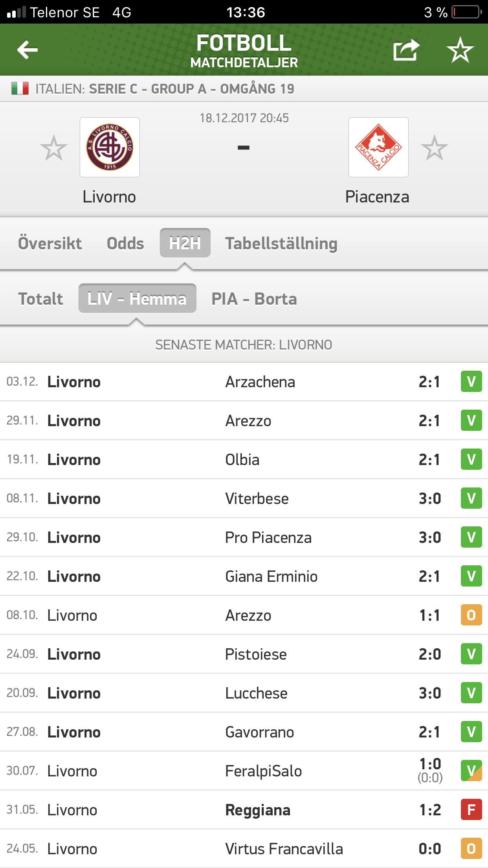Open Livorno vs Virtus Francavilla match
This screenshot has width=488, height=868.
[244, 848]
